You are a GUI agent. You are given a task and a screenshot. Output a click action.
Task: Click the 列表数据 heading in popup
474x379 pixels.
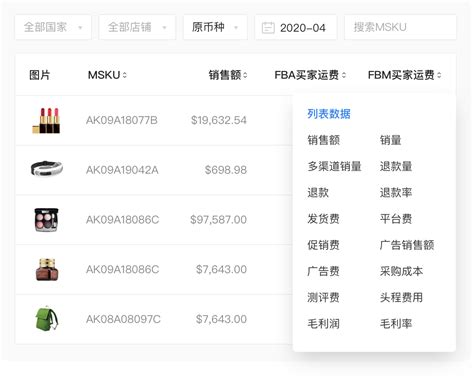329,114
